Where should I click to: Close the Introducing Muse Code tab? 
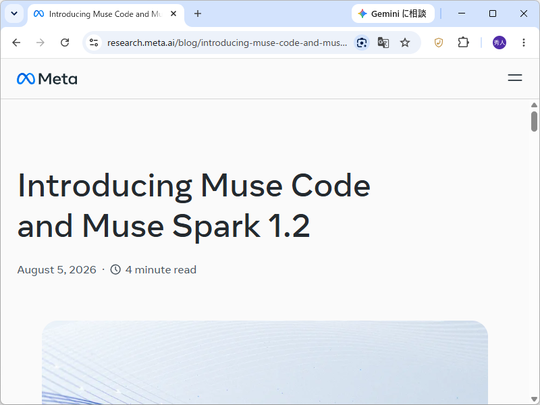(174, 14)
